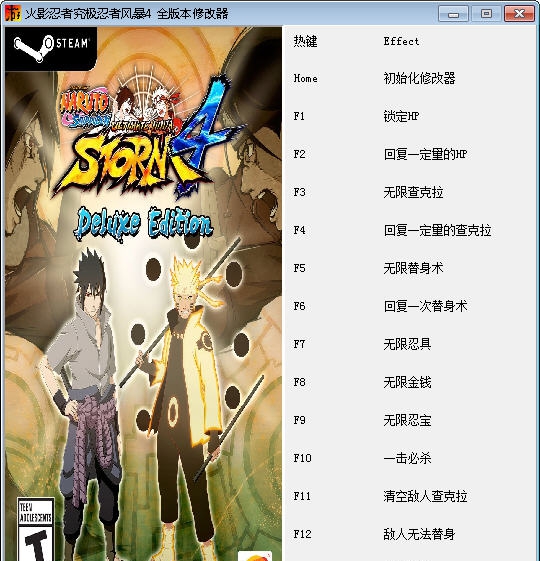The image size is (540, 561).
Task: Click the Deluxe Edition title graphic
Action: [x=144, y=224]
